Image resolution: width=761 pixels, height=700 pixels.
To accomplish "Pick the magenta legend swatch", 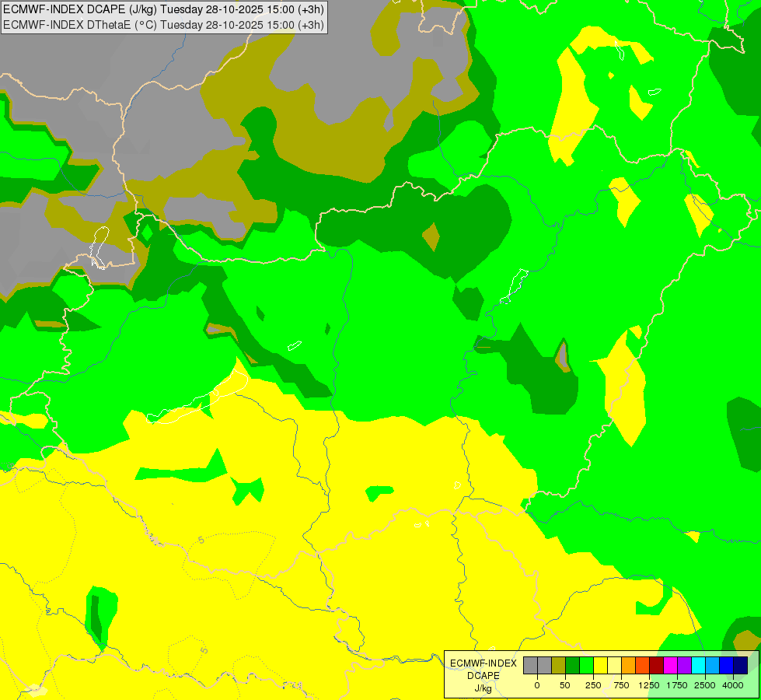I will (670, 666).
